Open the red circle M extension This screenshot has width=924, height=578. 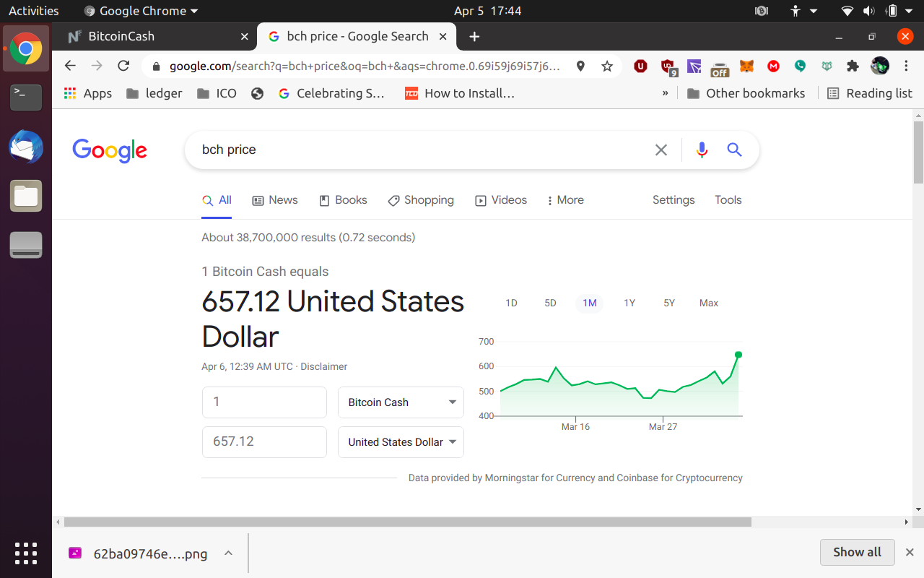pos(774,66)
